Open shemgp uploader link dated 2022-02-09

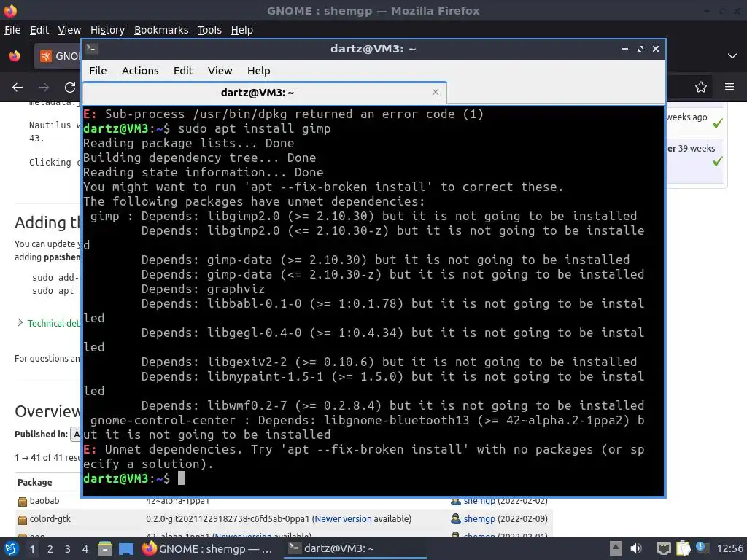(480, 518)
